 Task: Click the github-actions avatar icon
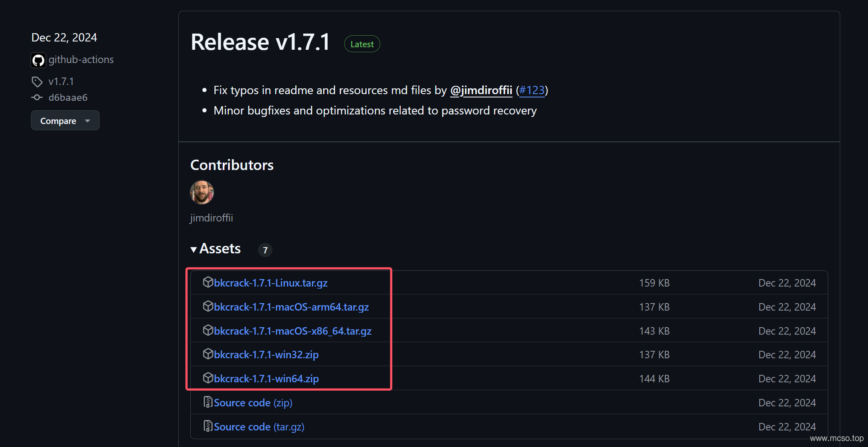point(38,60)
